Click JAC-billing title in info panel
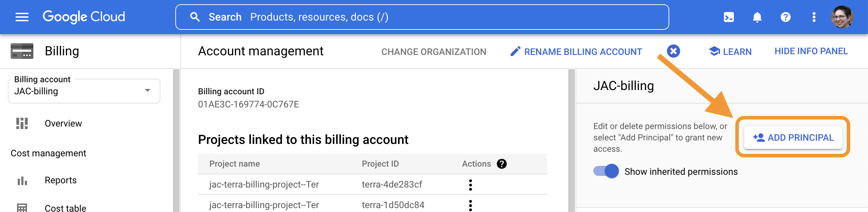The width and height of the screenshot is (868, 212). pos(623,86)
